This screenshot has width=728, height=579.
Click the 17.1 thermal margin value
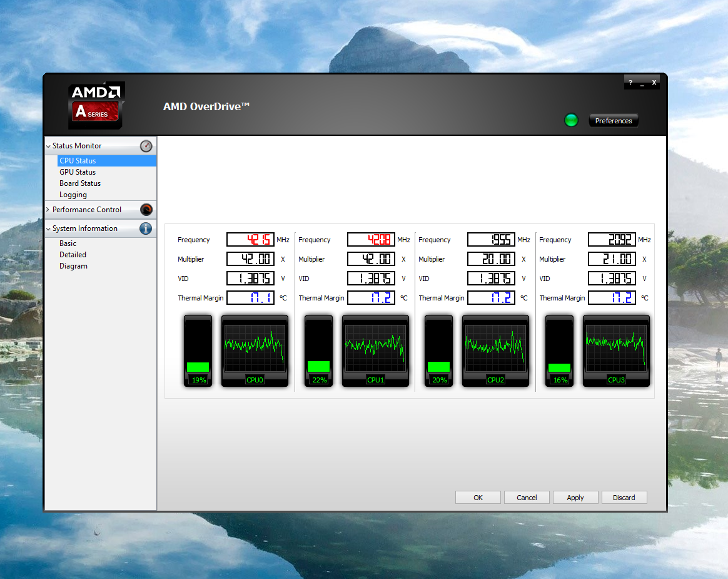click(250, 297)
